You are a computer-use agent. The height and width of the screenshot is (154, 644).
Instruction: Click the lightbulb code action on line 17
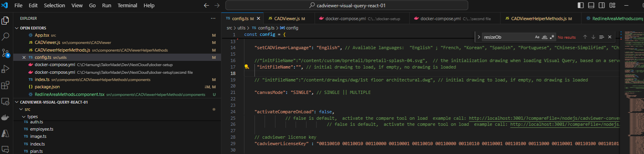(x=247, y=67)
